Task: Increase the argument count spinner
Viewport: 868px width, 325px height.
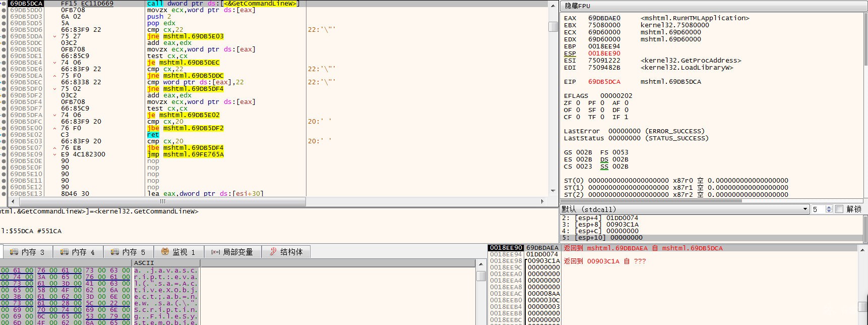Action: click(x=829, y=207)
